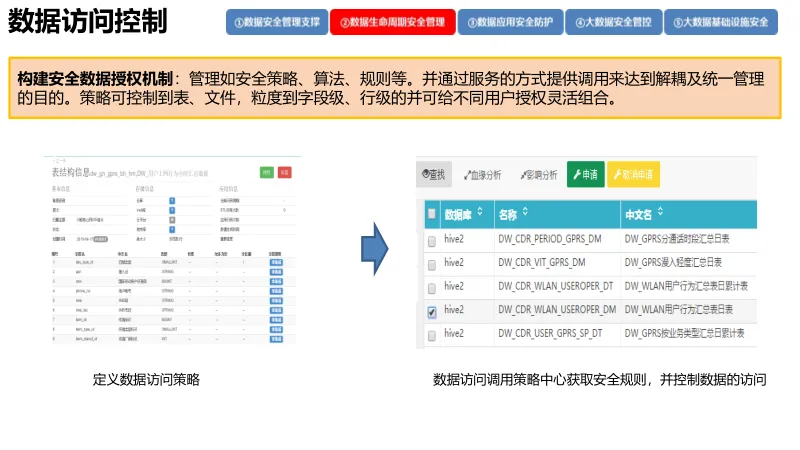Check the DW_CDR_WLAN_USEROPER_DT row checkbox
The width and height of the screenshot is (800, 450).
coord(432,288)
